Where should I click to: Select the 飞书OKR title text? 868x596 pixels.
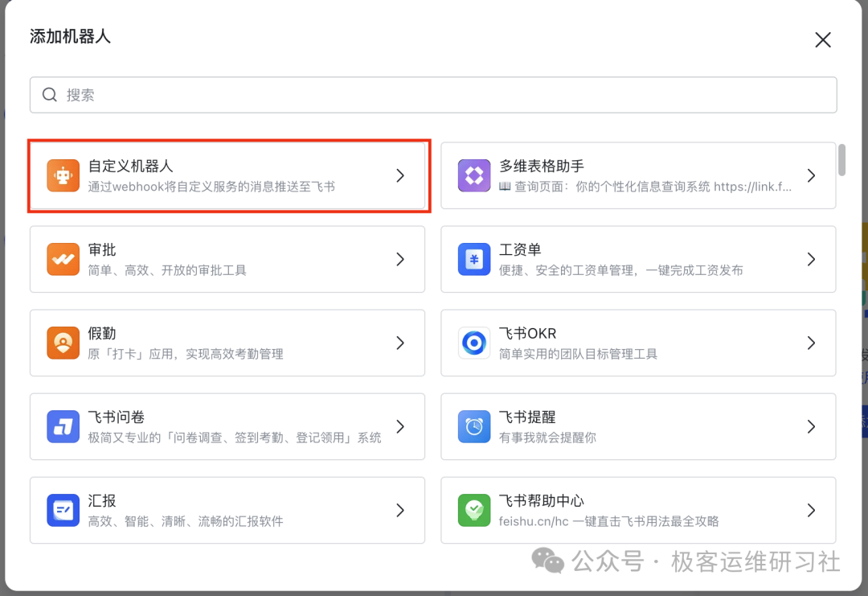527,334
